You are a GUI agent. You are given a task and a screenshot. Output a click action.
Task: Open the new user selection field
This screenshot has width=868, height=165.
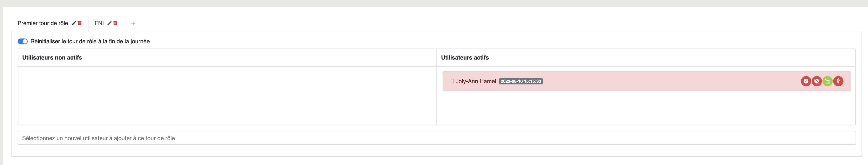436,138
